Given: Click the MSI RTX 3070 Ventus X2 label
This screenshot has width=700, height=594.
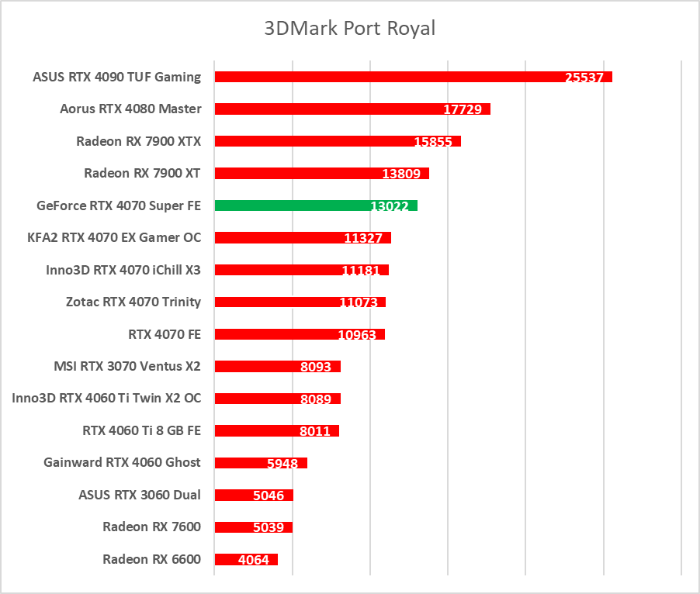Looking at the screenshot, I should (x=127, y=366).
